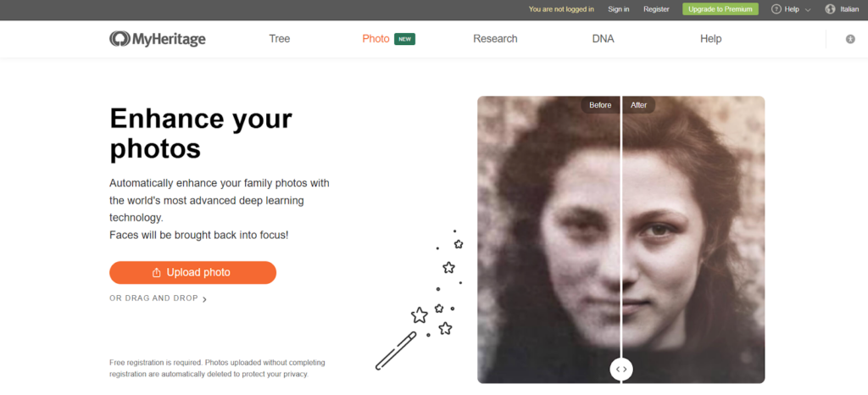Expand the top bar Help dropdown arrow

[x=808, y=9]
